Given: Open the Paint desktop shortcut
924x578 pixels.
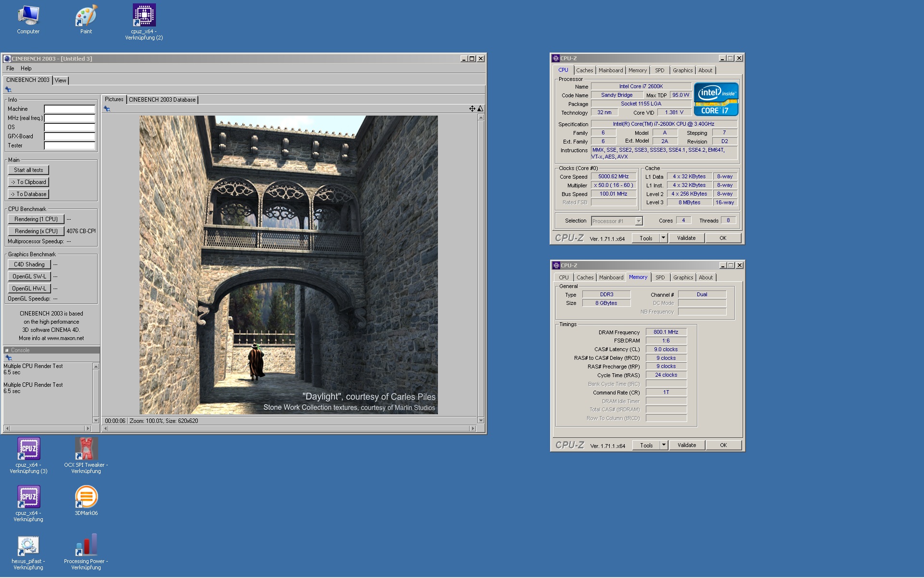Looking at the screenshot, I should pos(86,20).
